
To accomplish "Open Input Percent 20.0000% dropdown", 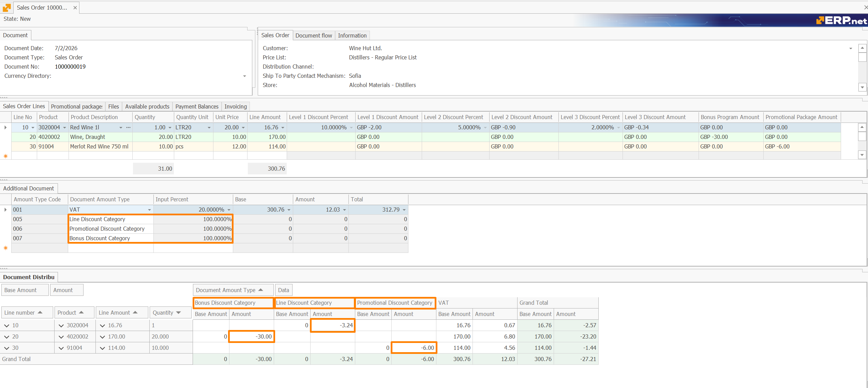I will [229, 210].
